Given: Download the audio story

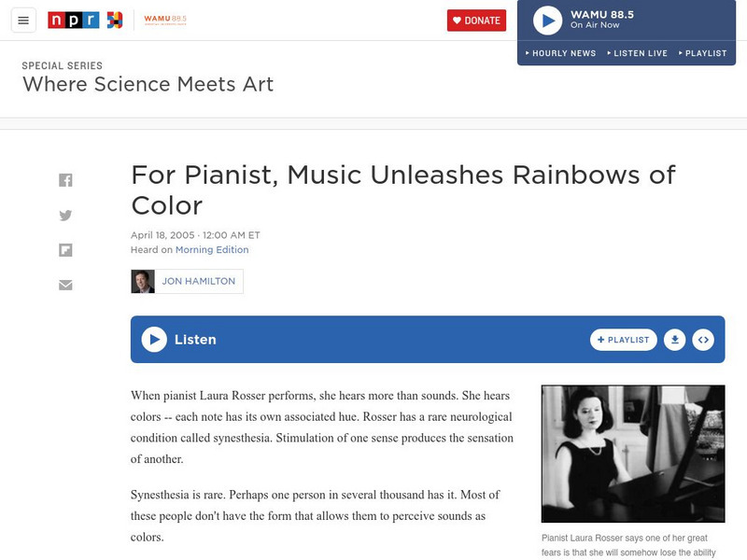Looking at the screenshot, I should (674, 340).
